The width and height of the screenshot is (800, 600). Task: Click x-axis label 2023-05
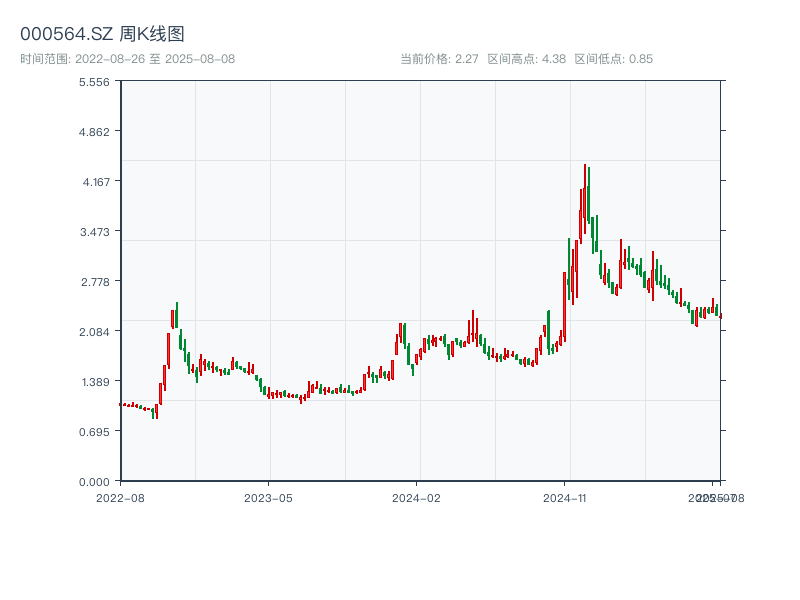pos(268,498)
